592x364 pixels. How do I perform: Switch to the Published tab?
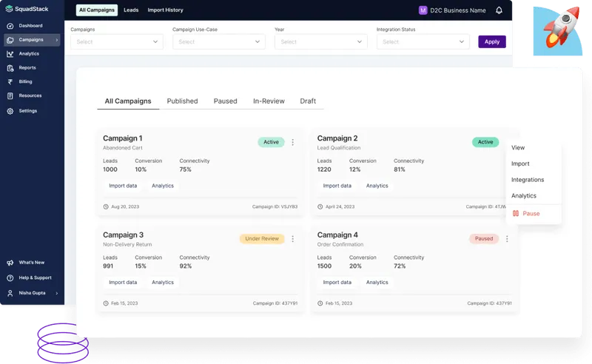coord(182,101)
